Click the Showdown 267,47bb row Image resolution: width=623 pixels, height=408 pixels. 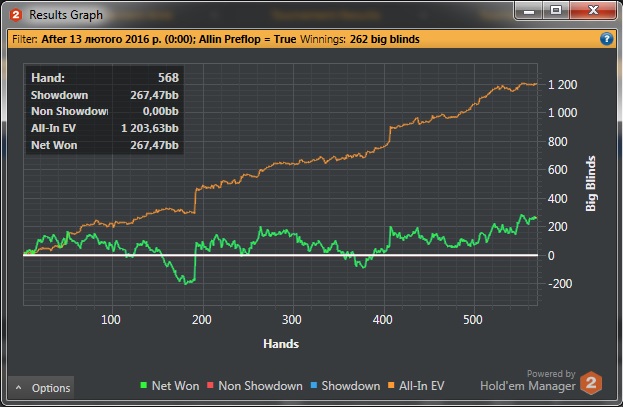(x=104, y=95)
